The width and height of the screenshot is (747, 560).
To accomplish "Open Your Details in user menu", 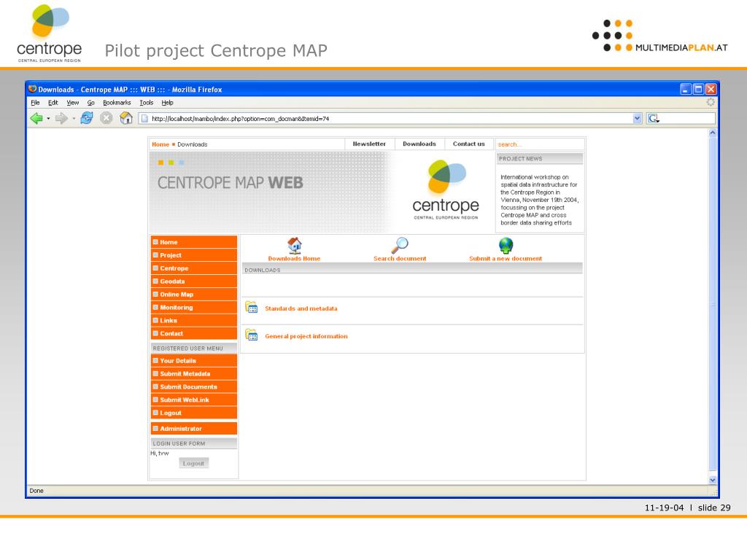I will click(x=194, y=360).
